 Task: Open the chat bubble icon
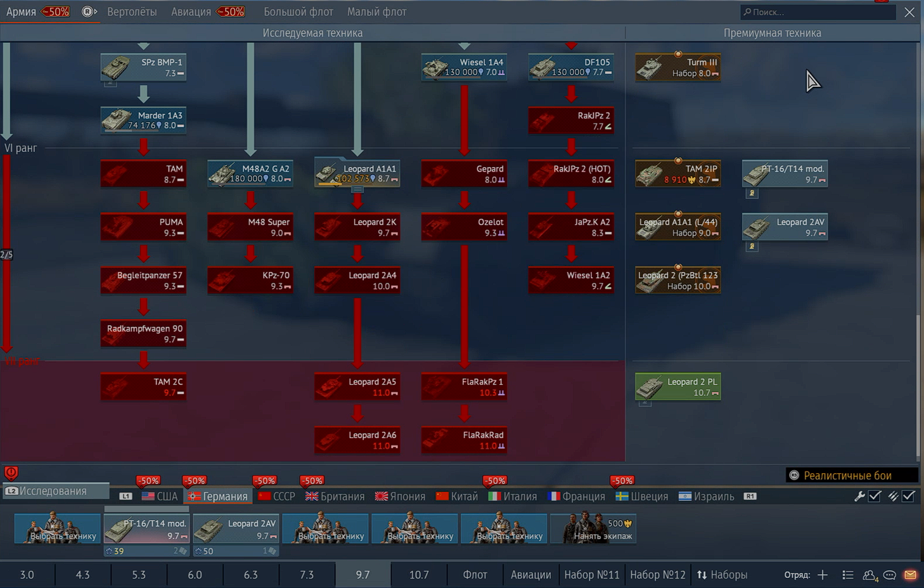pos(890,575)
